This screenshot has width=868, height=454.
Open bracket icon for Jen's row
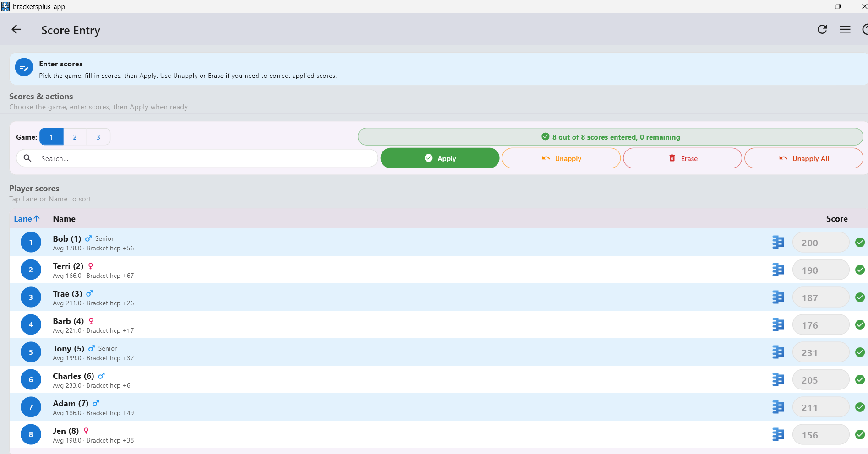point(778,434)
